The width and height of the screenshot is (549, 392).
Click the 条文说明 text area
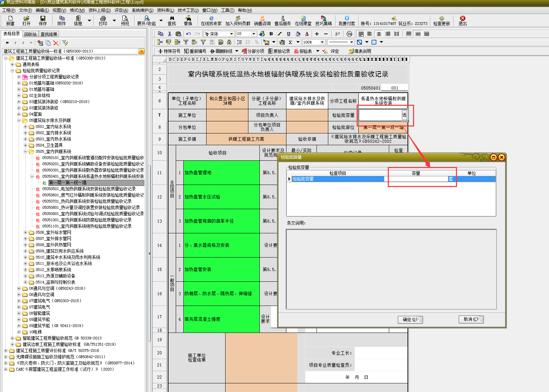tap(391, 269)
